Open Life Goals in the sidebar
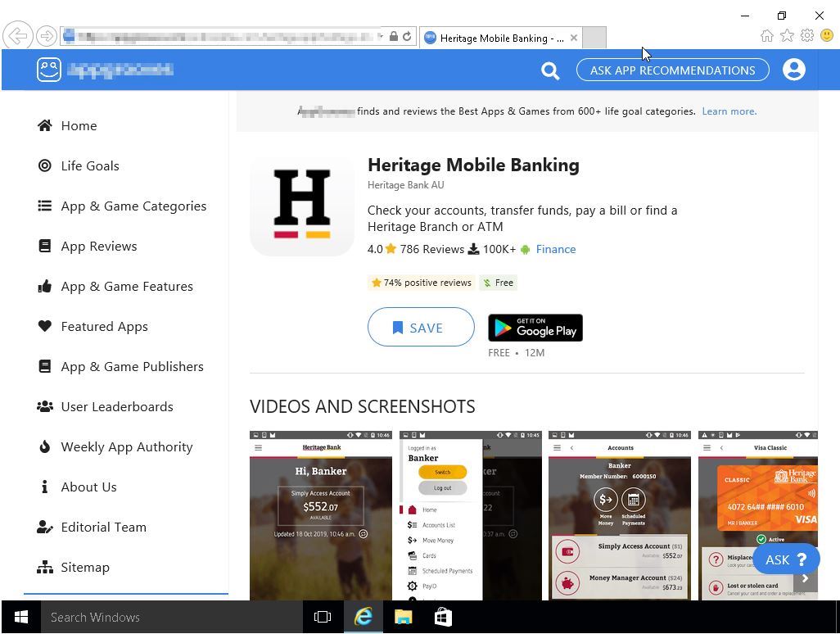Screen dimensions: 840x634 tap(90, 166)
